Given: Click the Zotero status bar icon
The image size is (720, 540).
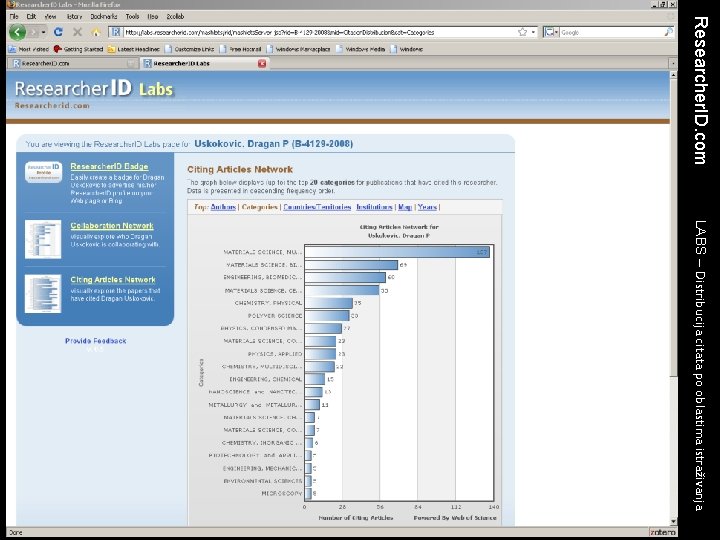Looking at the screenshot, I should pos(662,532).
